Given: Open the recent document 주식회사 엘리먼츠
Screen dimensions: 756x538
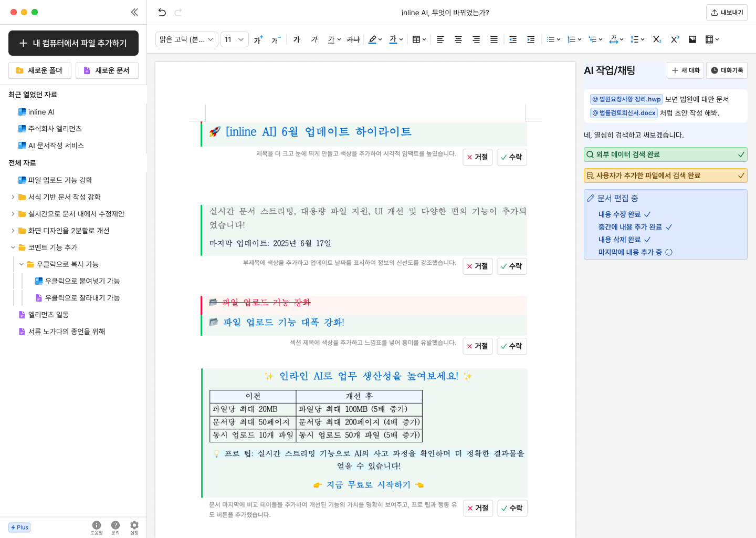Looking at the screenshot, I should [x=55, y=129].
